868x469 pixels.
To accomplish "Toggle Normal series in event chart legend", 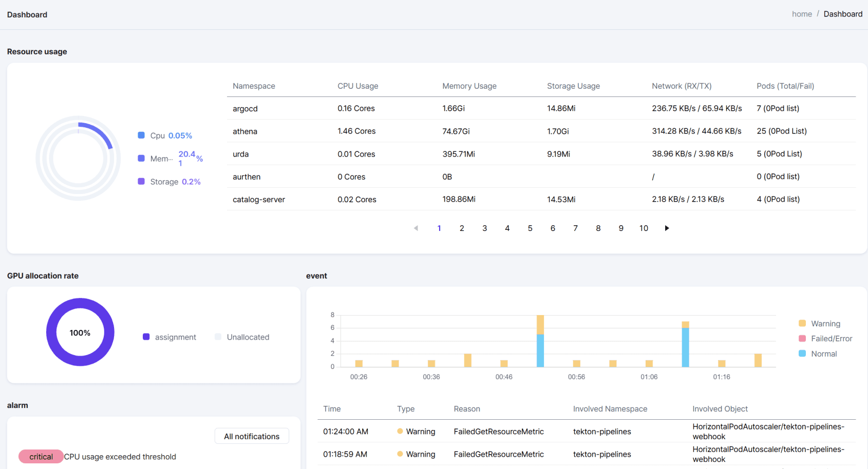I will pyautogui.click(x=818, y=354).
